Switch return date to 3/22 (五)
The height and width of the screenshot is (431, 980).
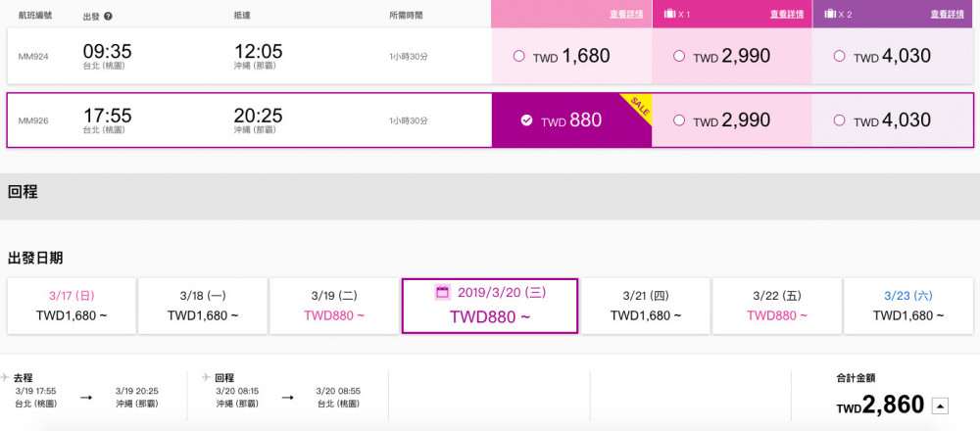[777, 305]
